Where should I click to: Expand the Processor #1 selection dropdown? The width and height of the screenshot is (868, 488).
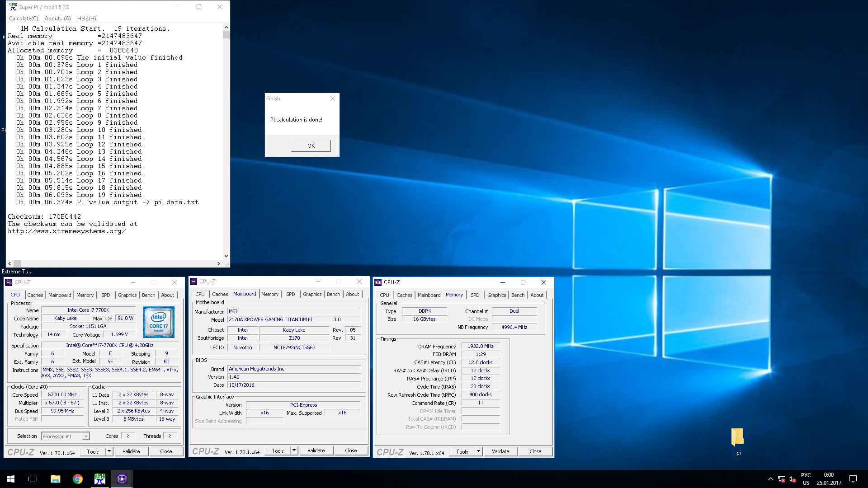86,436
